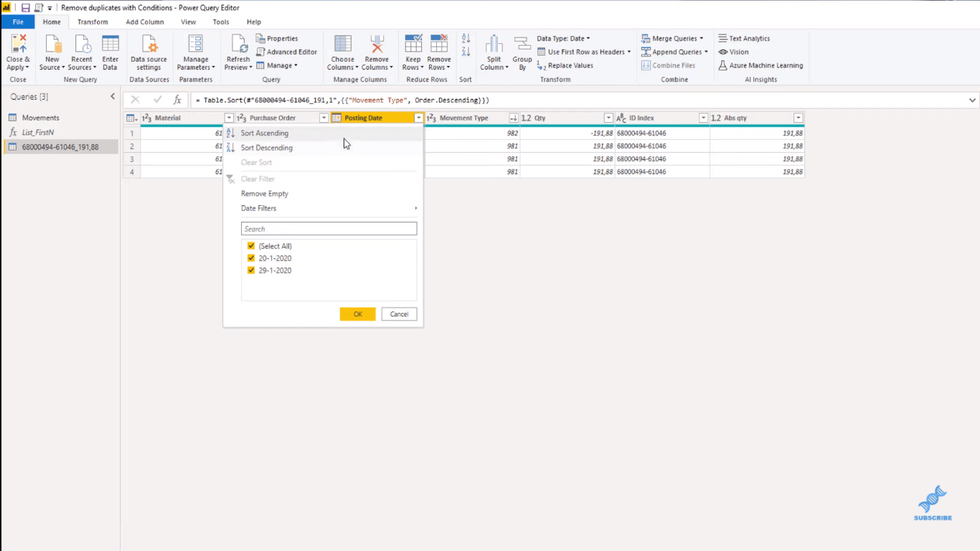Click the Enter Data icon
This screenshot has height=551, width=980.
110,44
